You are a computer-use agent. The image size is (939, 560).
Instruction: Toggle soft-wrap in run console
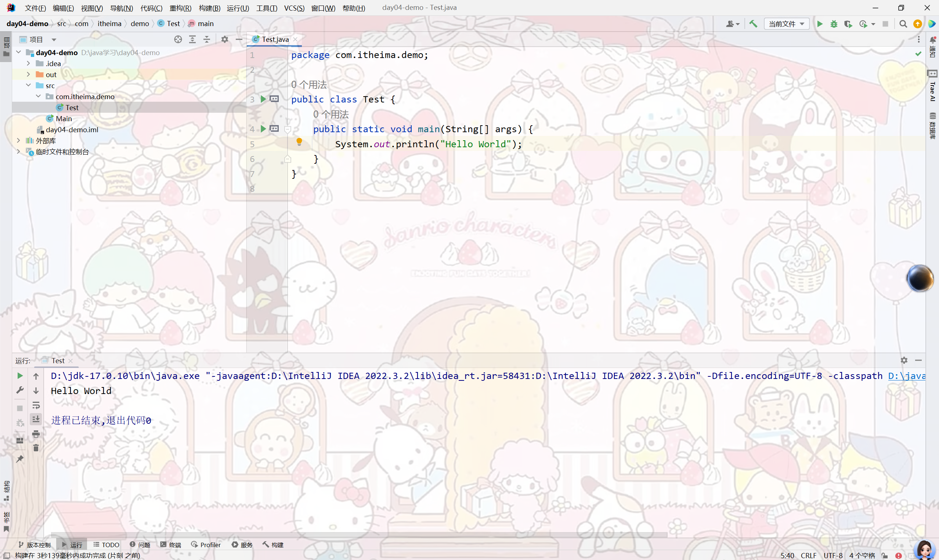36,405
